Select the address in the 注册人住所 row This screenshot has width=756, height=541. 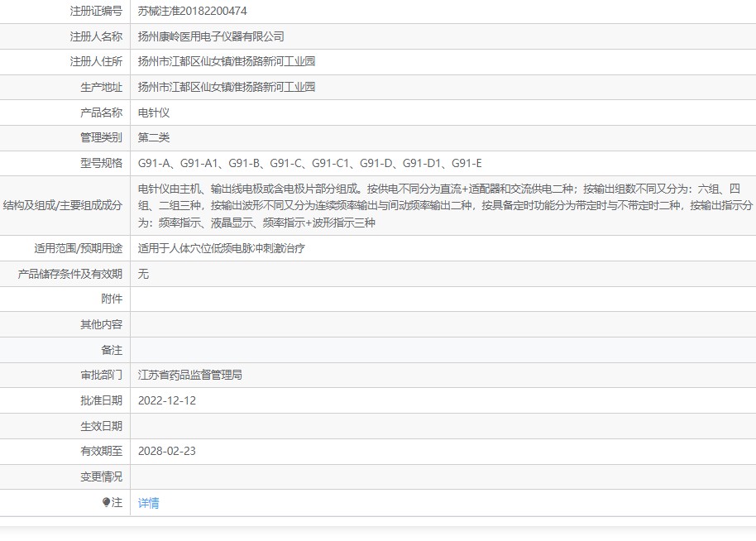coord(227,61)
